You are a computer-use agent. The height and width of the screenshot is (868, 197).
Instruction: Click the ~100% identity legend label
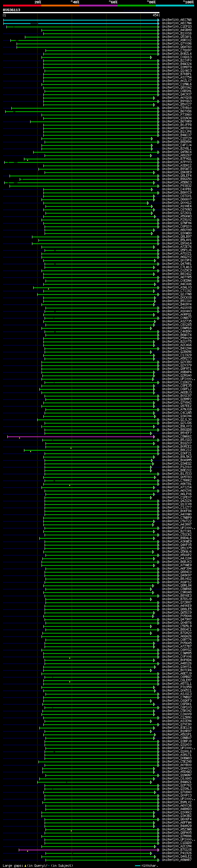pos(188,2)
